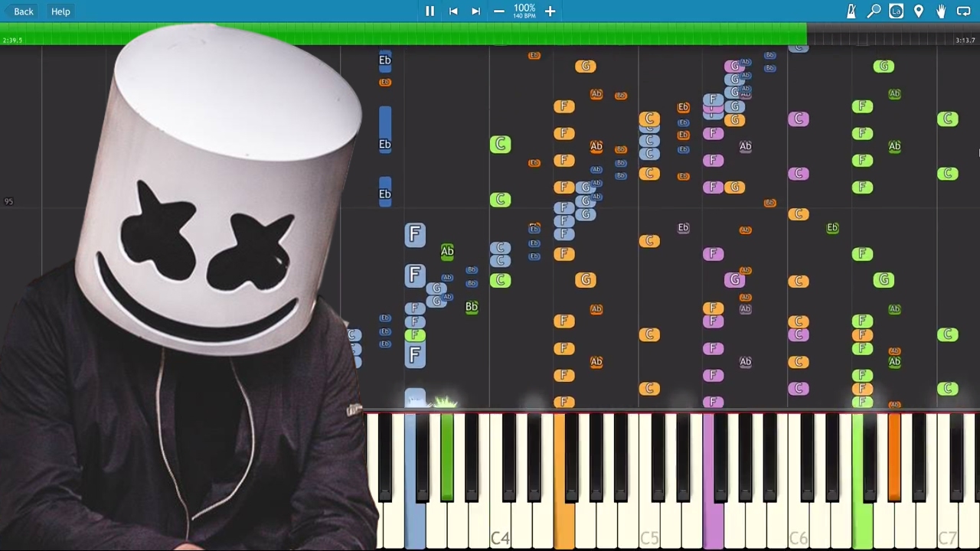Click the 100% 140 BPM speed readout
The width and height of the screenshot is (980, 551).
[524, 11]
